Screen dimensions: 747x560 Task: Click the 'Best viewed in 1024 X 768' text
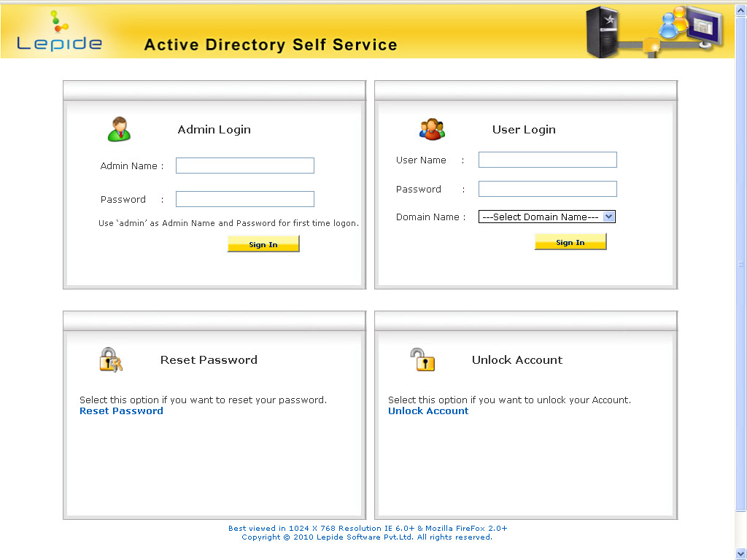pyautogui.click(x=368, y=528)
